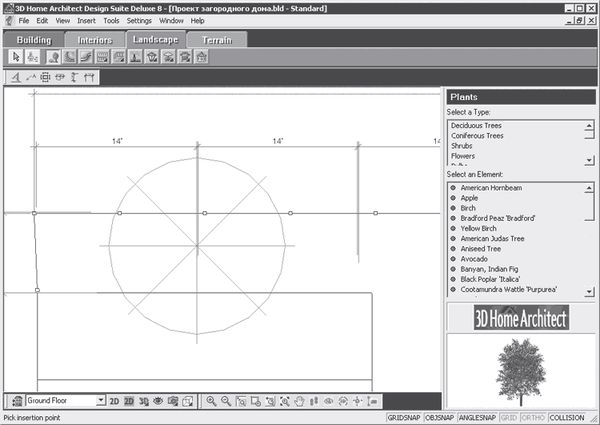Toggle OBJSNAP in the status bar
This screenshot has width=600, height=425.
pos(441,416)
